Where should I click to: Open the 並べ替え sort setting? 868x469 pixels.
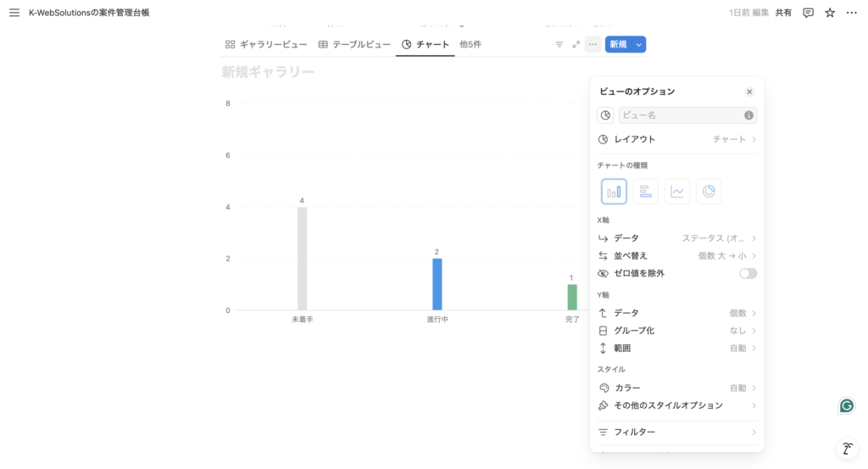[x=676, y=255]
